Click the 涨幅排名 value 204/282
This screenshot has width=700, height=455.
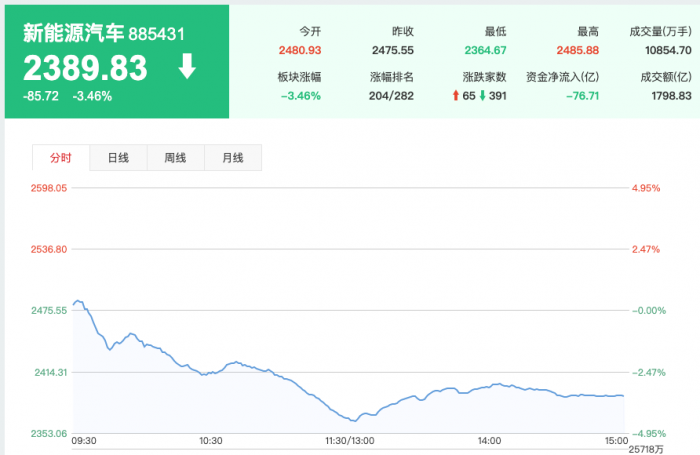(x=391, y=96)
